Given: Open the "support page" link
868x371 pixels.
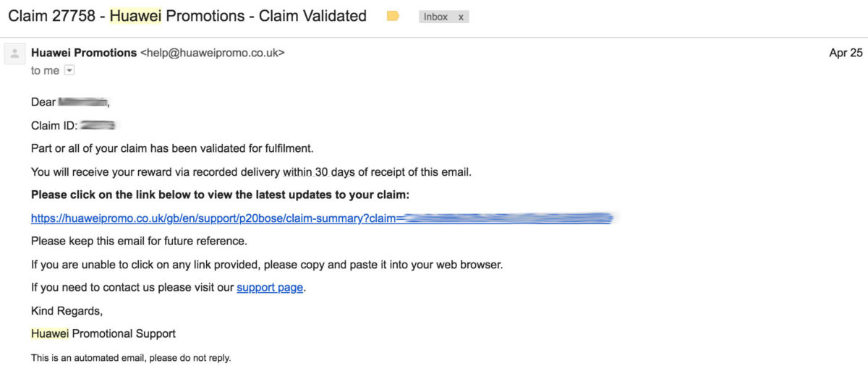Looking at the screenshot, I should point(270,287).
